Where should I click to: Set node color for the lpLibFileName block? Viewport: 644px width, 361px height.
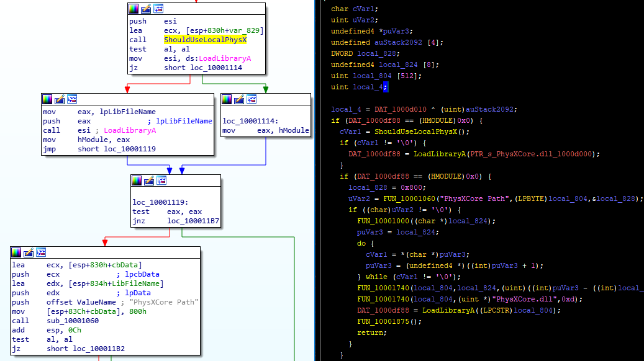click(47, 99)
